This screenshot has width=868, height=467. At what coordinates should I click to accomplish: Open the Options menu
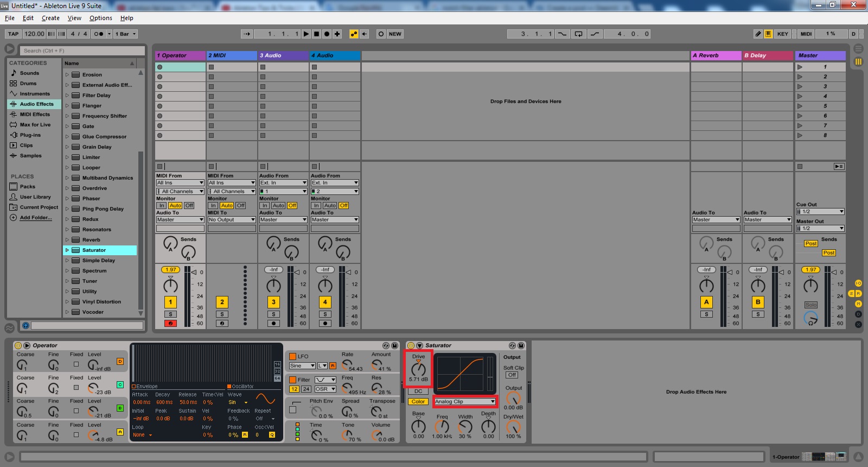coord(101,18)
